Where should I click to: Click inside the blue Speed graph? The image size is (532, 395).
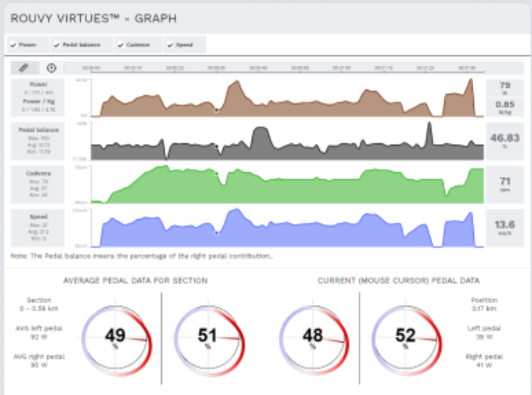coord(287,228)
